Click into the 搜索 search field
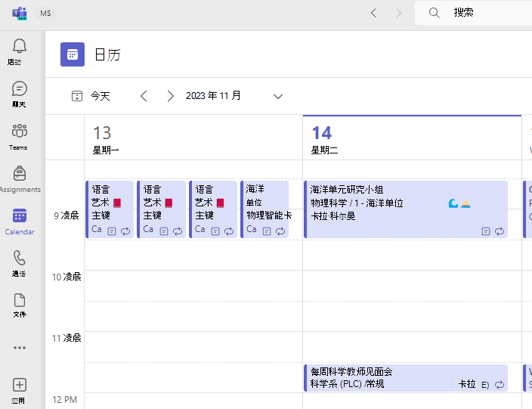This screenshot has width=532, height=409. [473, 13]
